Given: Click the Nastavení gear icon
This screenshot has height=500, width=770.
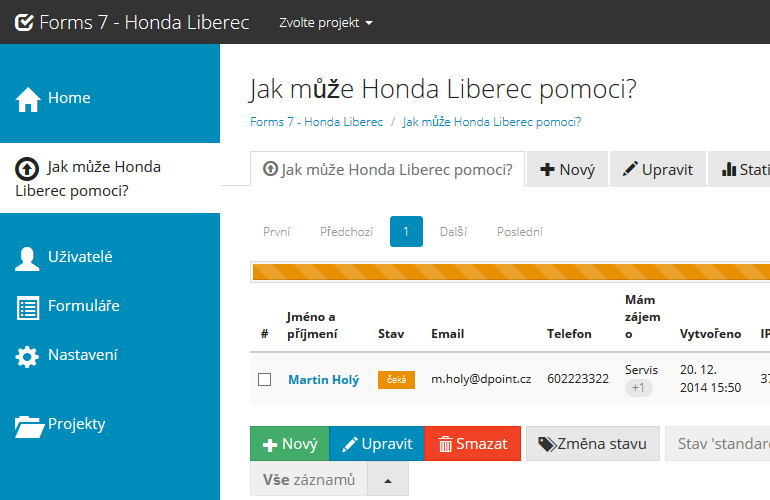Looking at the screenshot, I should (x=27, y=357).
